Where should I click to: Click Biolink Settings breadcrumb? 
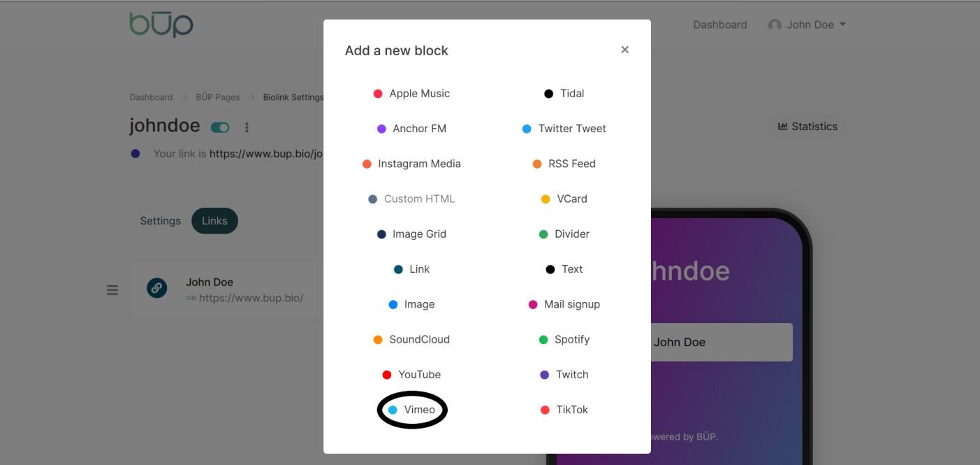pos(293,97)
